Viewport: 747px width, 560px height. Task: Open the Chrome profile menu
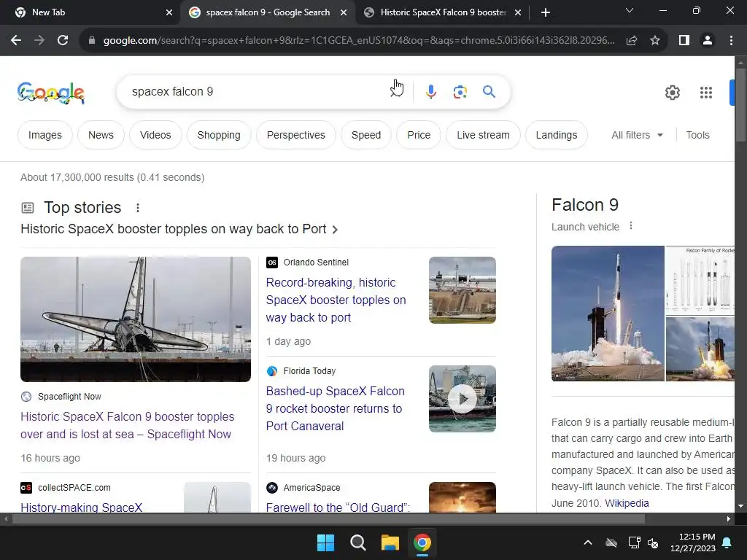point(708,41)
